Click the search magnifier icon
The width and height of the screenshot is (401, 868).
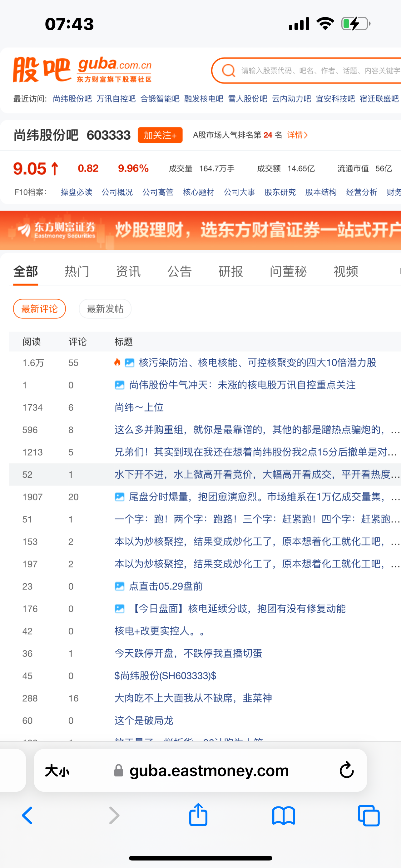point(229,70)
